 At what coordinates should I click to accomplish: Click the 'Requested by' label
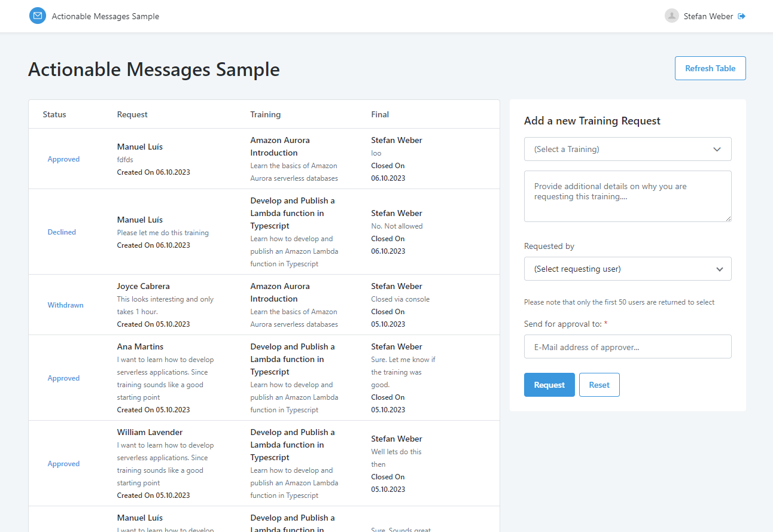[549, 247]
